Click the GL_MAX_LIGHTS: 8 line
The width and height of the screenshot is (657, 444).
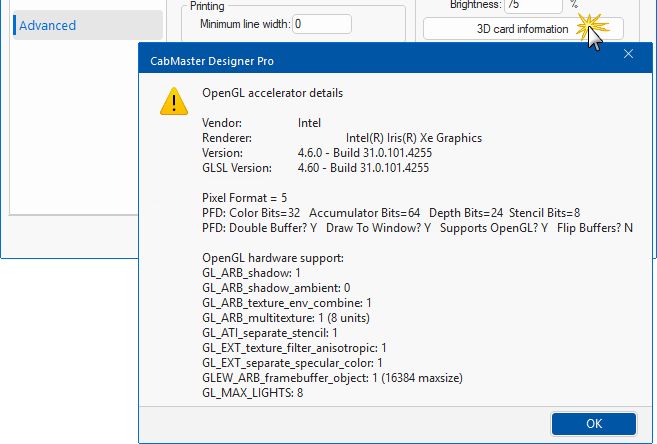[252, 392]
